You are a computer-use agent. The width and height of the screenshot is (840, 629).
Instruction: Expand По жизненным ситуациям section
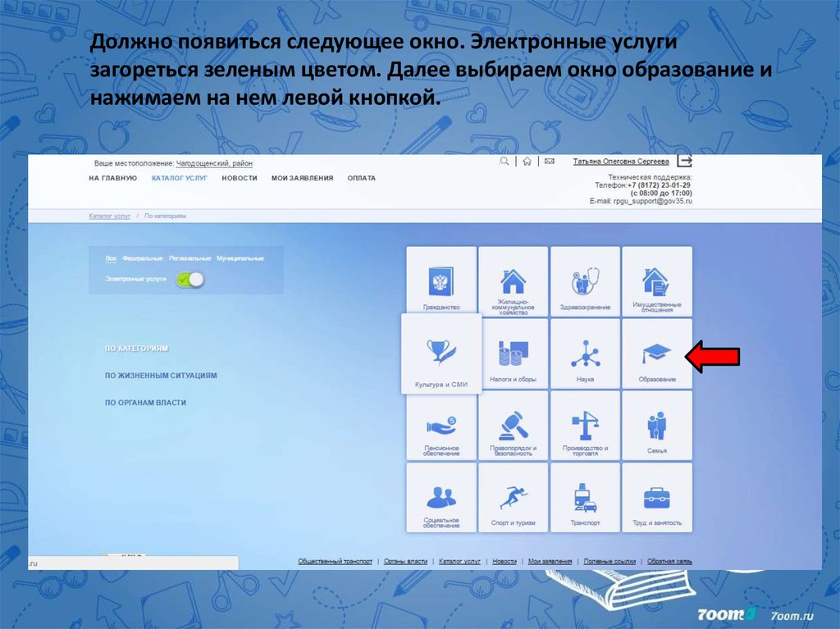pos(161,376)
